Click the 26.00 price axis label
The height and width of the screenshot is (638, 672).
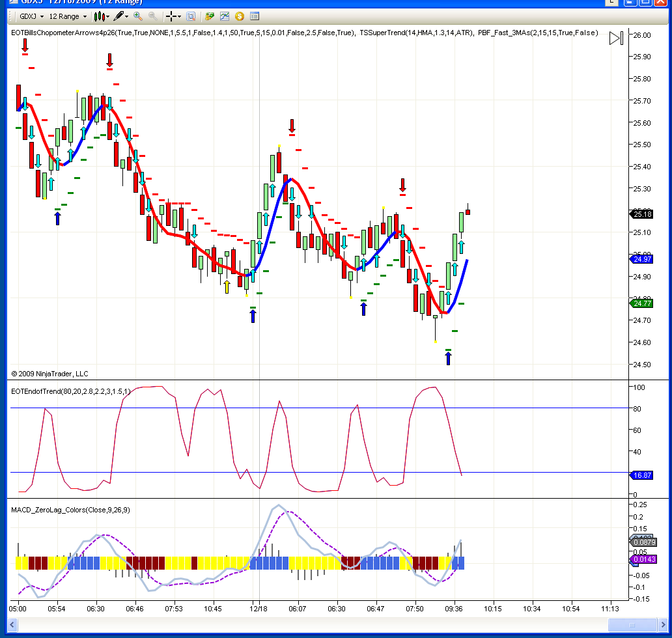[642, 35]
